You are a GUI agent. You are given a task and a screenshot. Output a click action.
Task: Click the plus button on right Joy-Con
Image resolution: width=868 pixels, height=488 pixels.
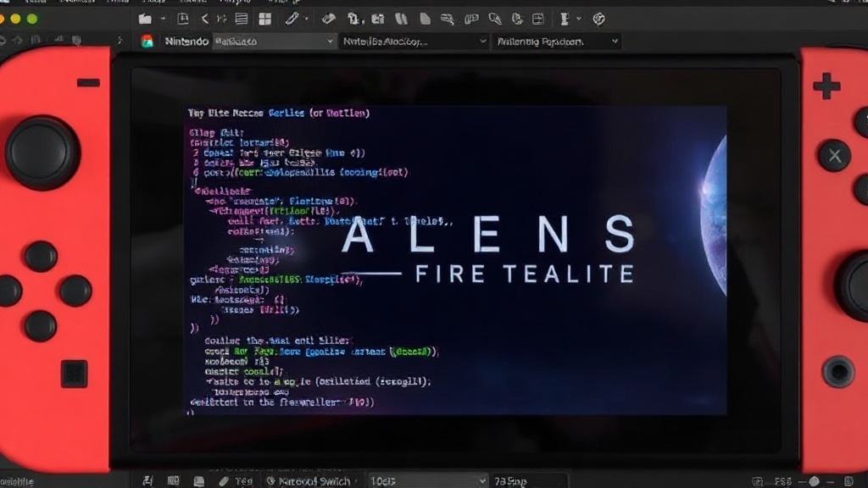(826, 86)
